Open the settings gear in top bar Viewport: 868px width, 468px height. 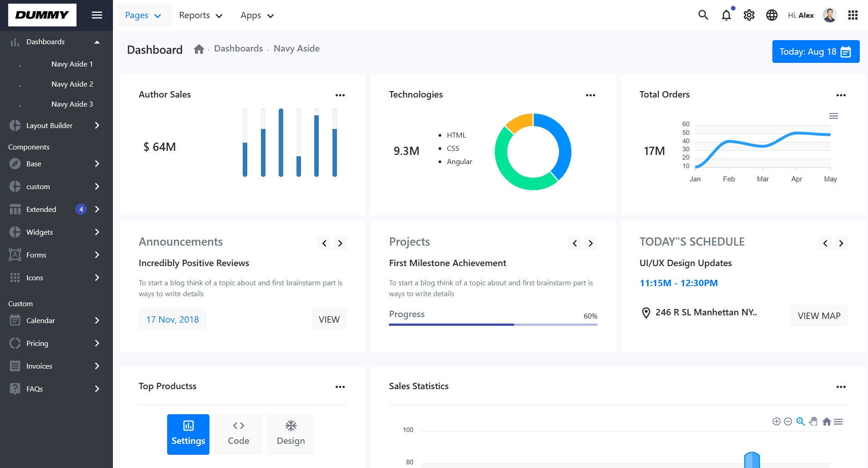pyautogui.click(x=749, y=15)
